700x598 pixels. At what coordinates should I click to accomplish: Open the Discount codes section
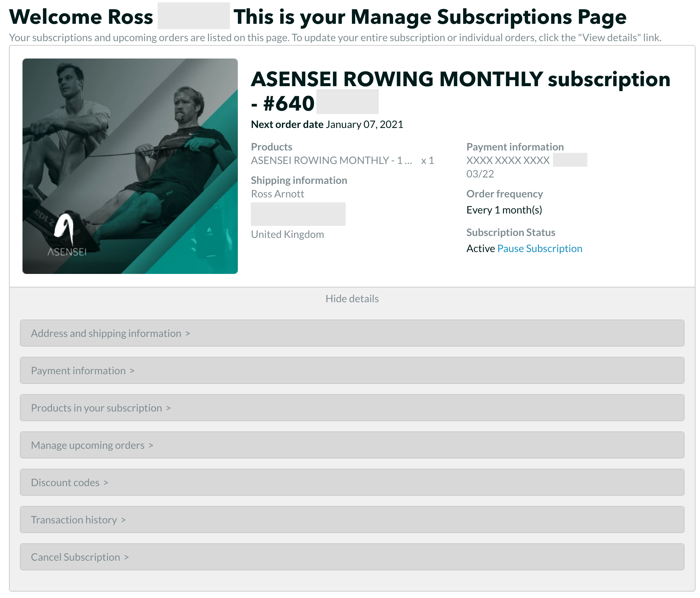(x=352, y=482)
